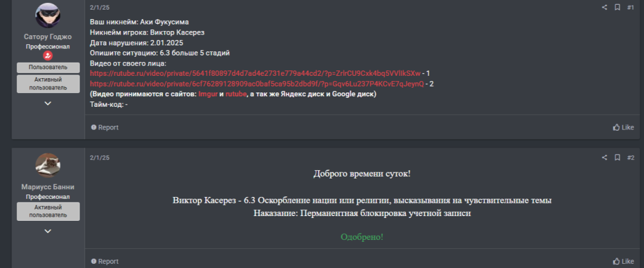Bookmark the second post by Мариусс Банни
Screen dimensions: 644x268
(x=618, y=158)
